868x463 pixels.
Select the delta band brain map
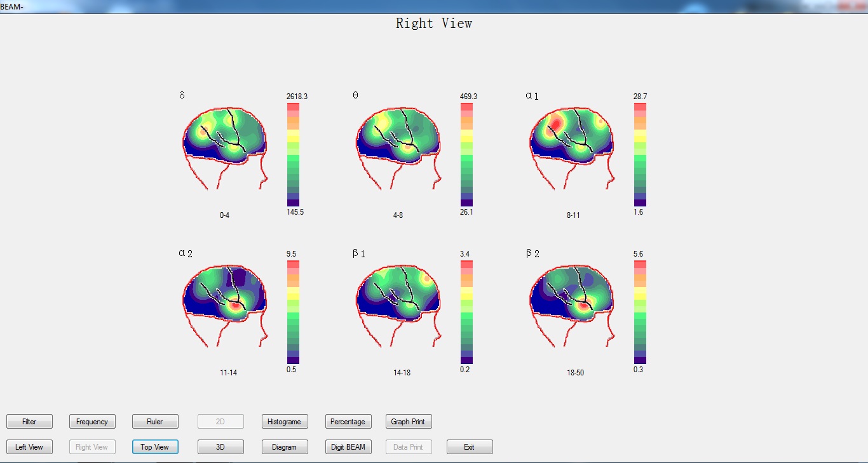226,147
